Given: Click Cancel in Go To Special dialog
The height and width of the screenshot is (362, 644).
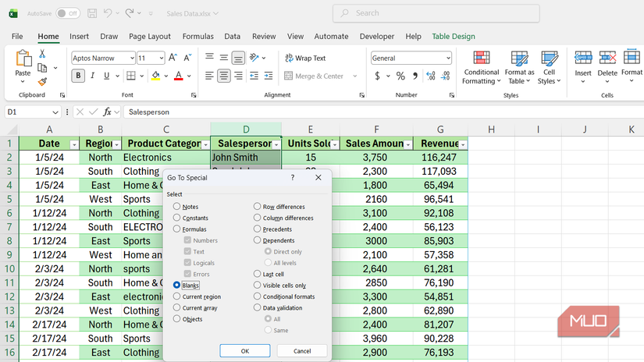Looking at the screenshot, I should pyautogui.click(x=302, y=351).
